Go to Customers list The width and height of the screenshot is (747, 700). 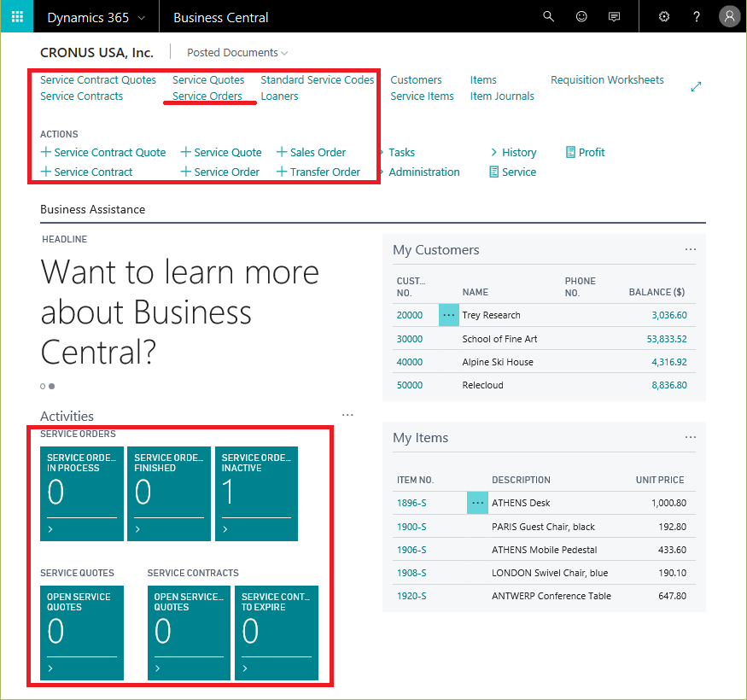click(x=416, y=80)
